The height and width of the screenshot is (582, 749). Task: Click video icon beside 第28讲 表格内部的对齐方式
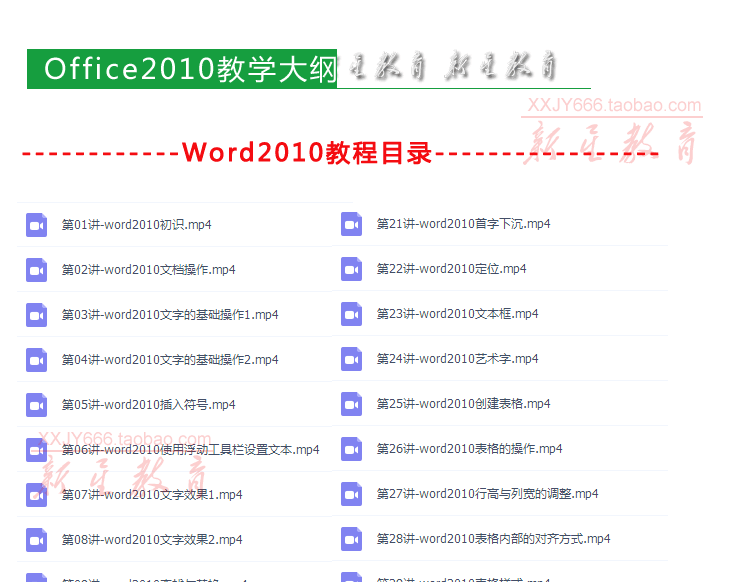pos(352,539)
